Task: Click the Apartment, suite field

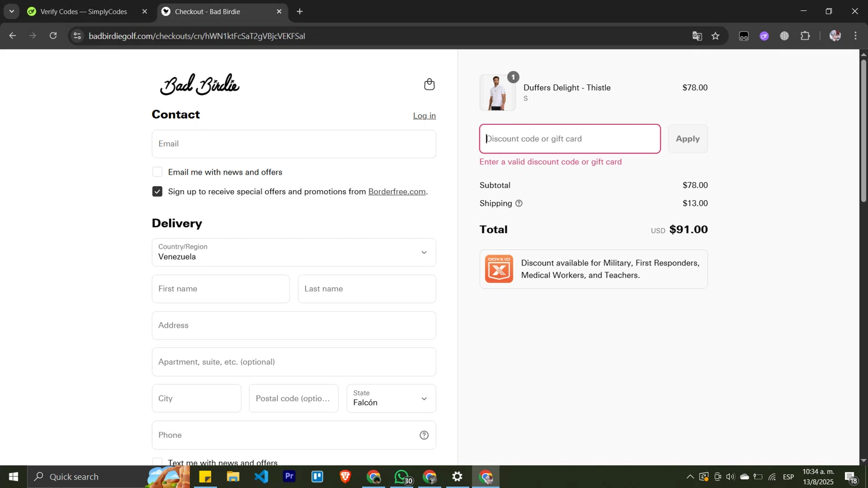Action: click(x=294, y=362)
